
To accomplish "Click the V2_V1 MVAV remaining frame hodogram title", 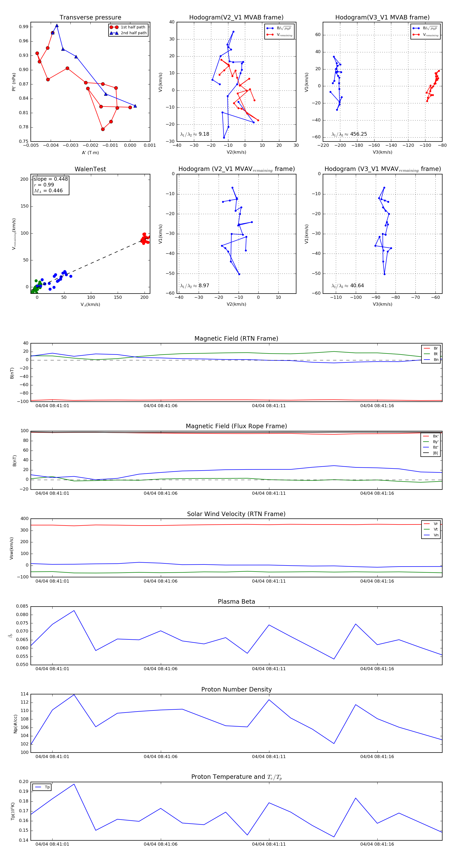I will (x=236, y=169).
